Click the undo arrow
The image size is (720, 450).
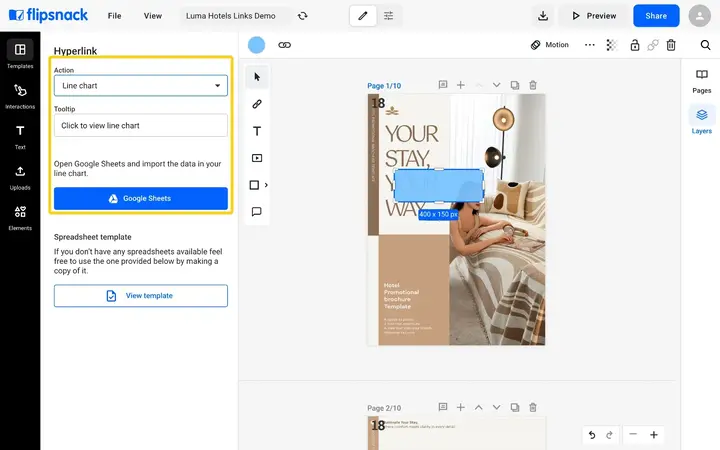[x=592, y=434]
